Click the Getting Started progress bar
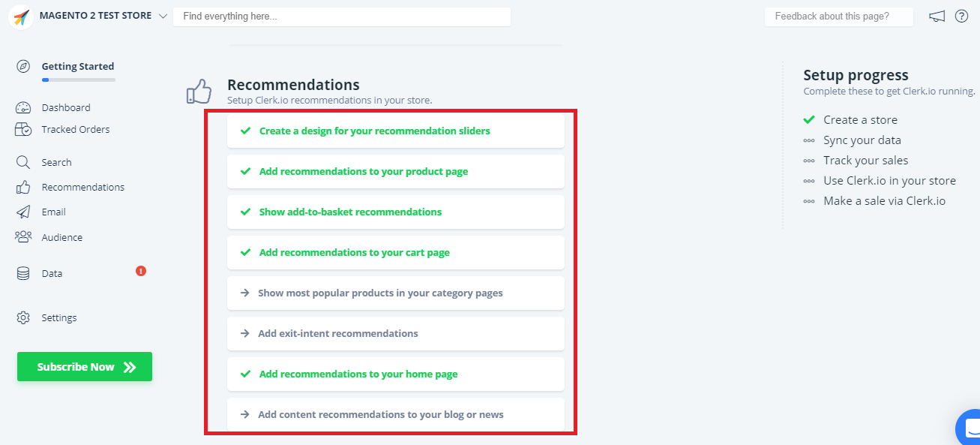The height and width of the screenshot is (445, 980). tap(79, 80)
